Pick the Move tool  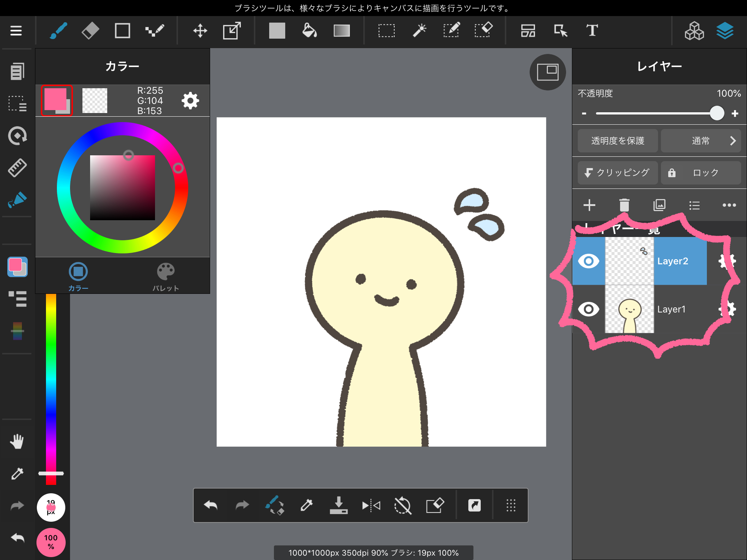click(x=200, y=31)
